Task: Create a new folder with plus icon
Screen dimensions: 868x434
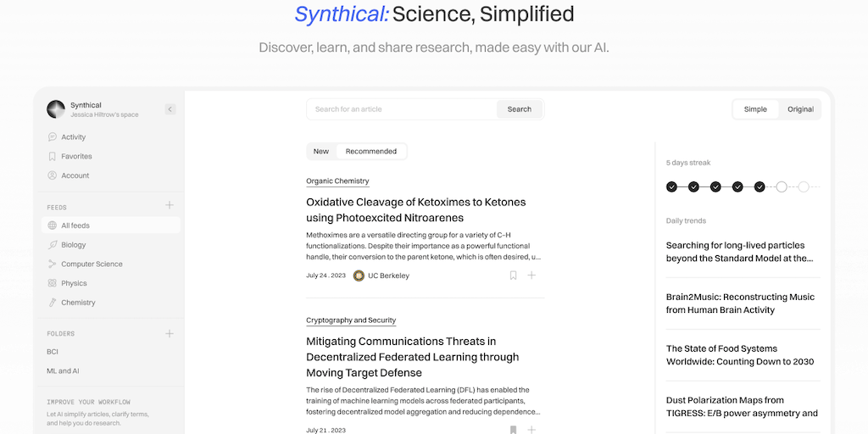Action: [x=170, y=334]
